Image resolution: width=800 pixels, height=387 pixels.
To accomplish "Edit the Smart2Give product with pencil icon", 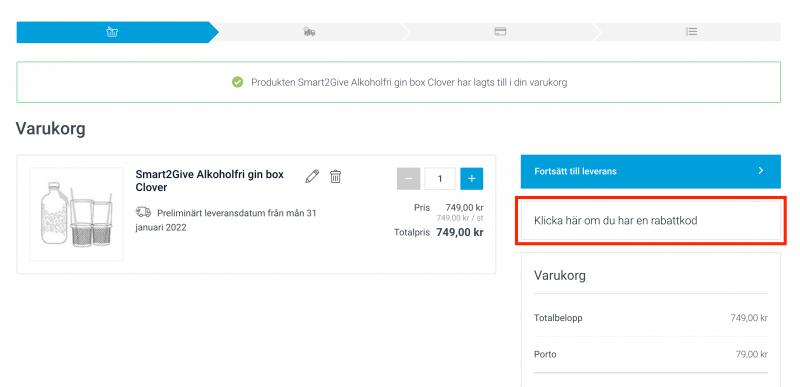I will (312, 176).
